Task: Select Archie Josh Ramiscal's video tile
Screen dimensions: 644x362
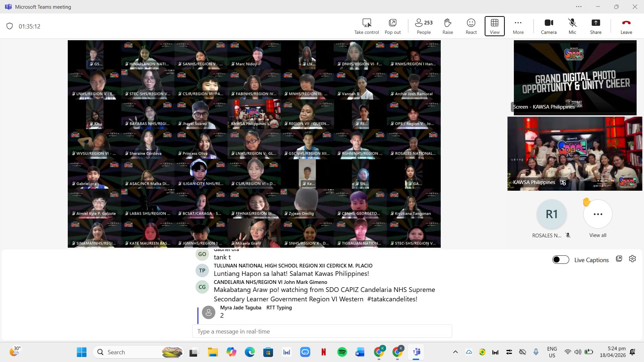Action: (x=414, y=85)
